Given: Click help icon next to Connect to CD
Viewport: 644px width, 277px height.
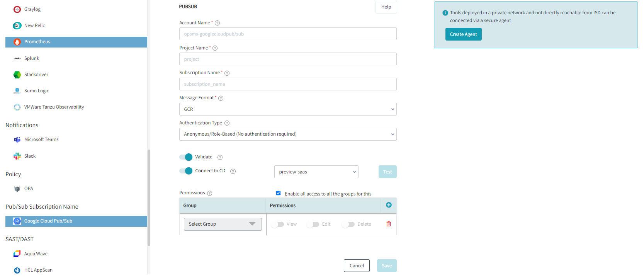Looking at the screenshot, I should (x=233, y=171).
